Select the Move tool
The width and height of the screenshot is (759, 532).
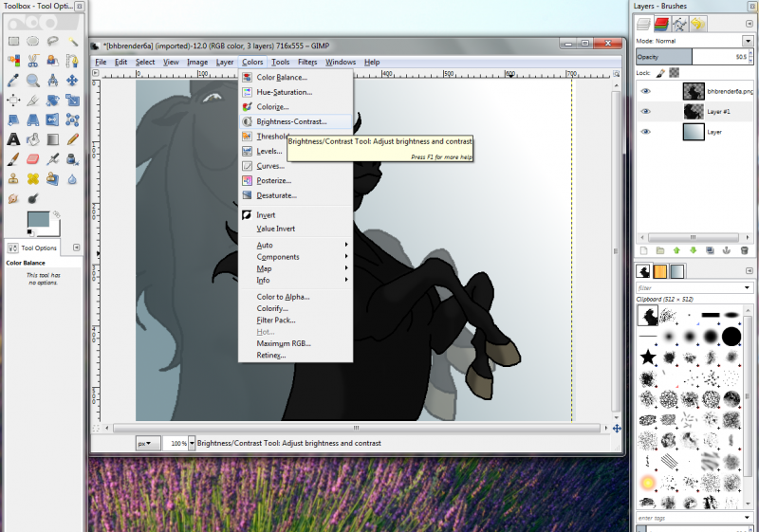pos(73,81)
